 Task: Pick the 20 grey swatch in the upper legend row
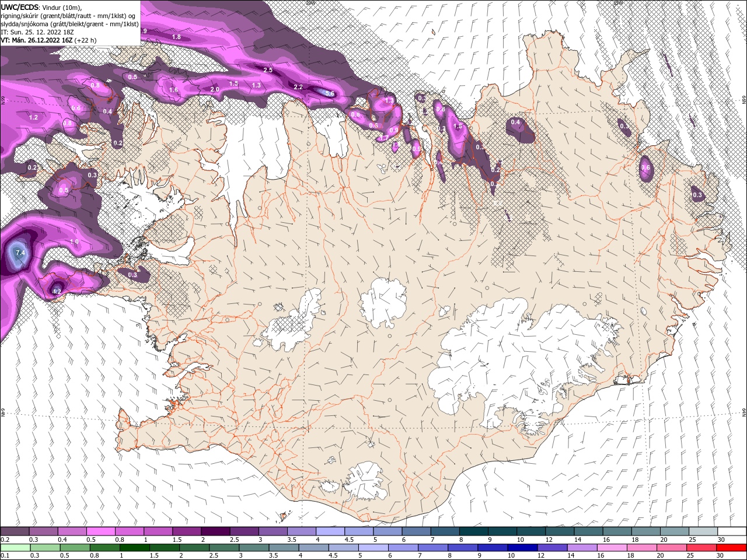click(675, 531)
